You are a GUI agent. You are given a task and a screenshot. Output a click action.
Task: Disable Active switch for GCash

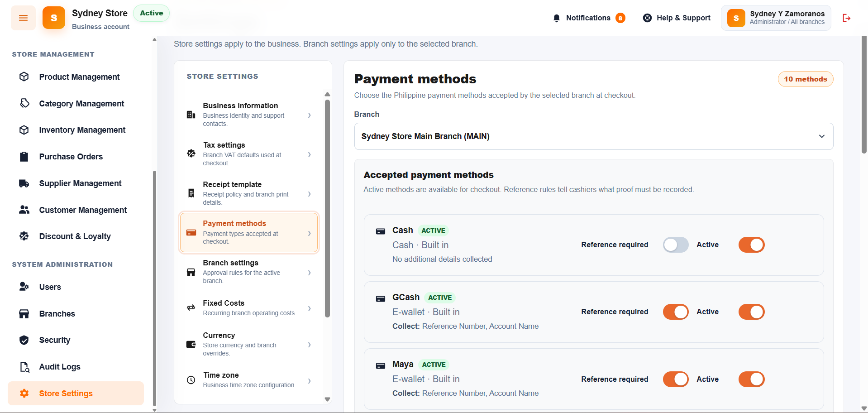(752, 312)
